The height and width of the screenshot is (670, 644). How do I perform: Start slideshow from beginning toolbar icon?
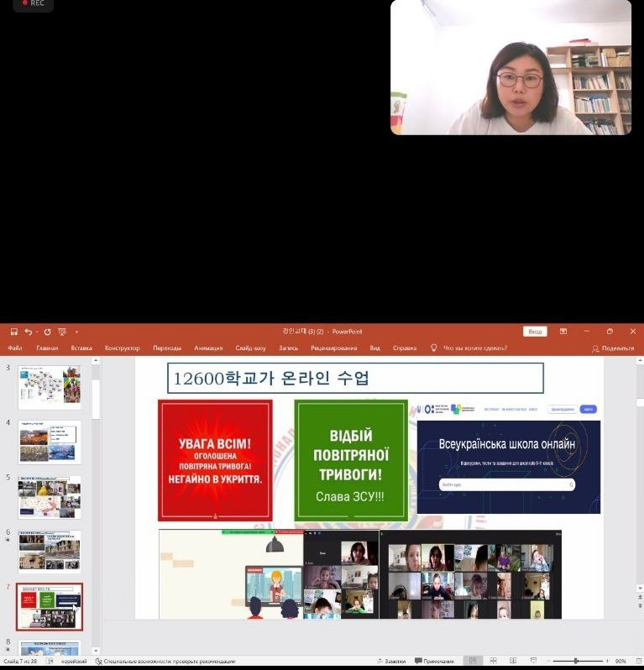click(x=62, y=332)
